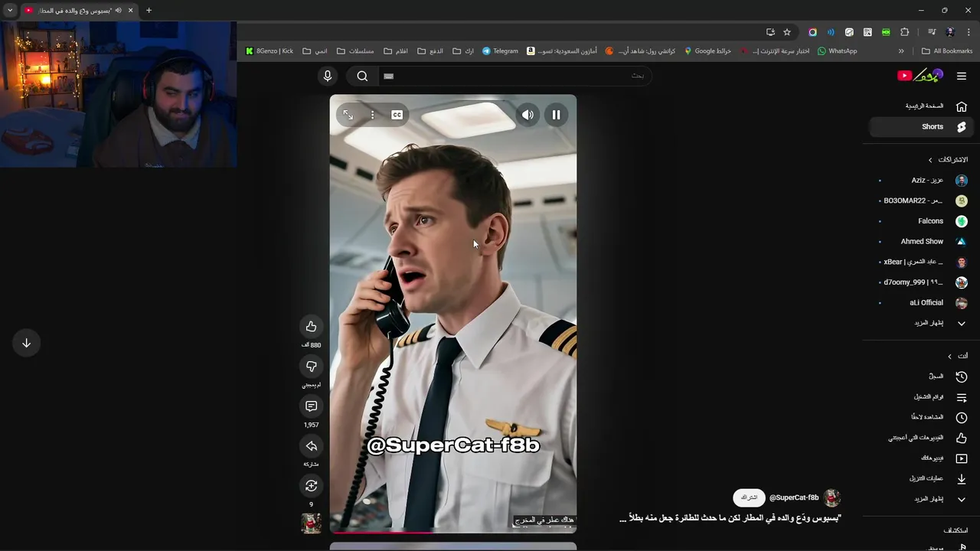980x551 pixels.
Task: Open the Chrome three-dot menu
Action: coord(968,32)
